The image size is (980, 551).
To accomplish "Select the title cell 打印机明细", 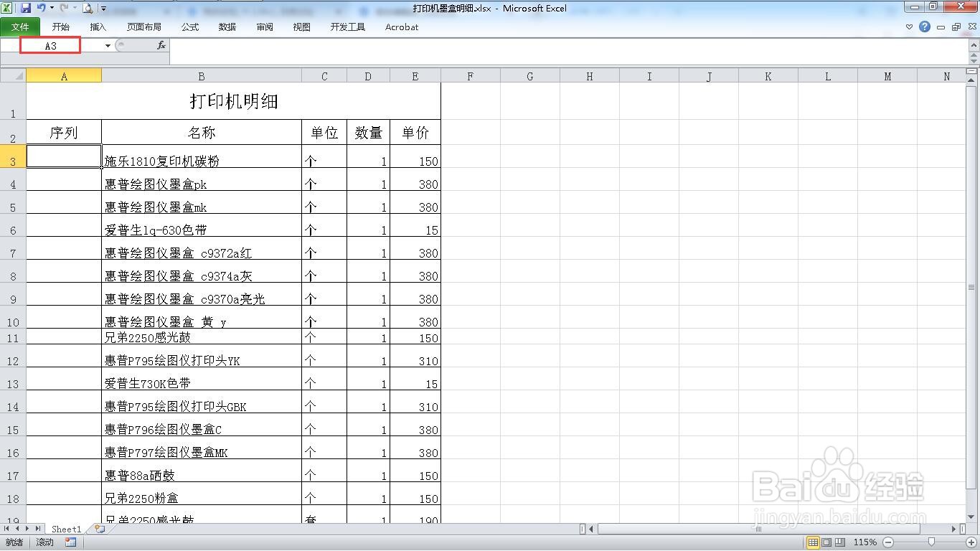I will tap(233, 101).
